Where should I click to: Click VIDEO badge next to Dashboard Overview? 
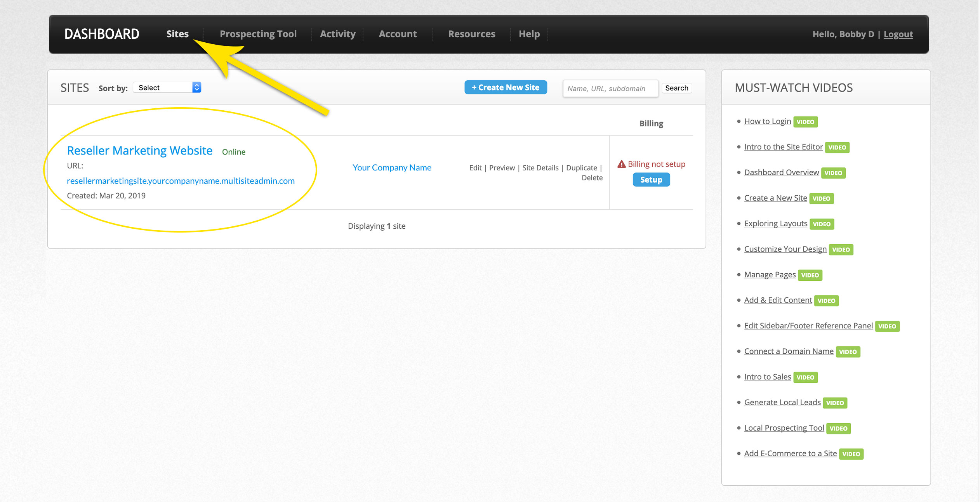[x=833, y=173]
